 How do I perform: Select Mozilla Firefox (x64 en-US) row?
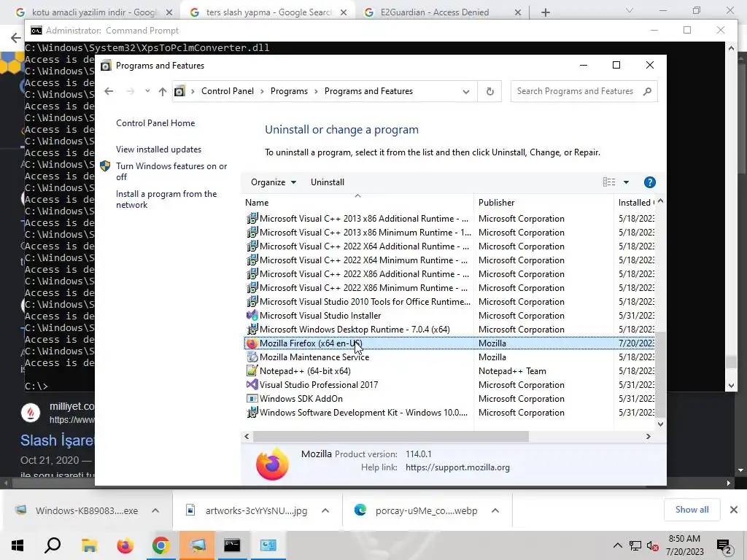point(449,343)
